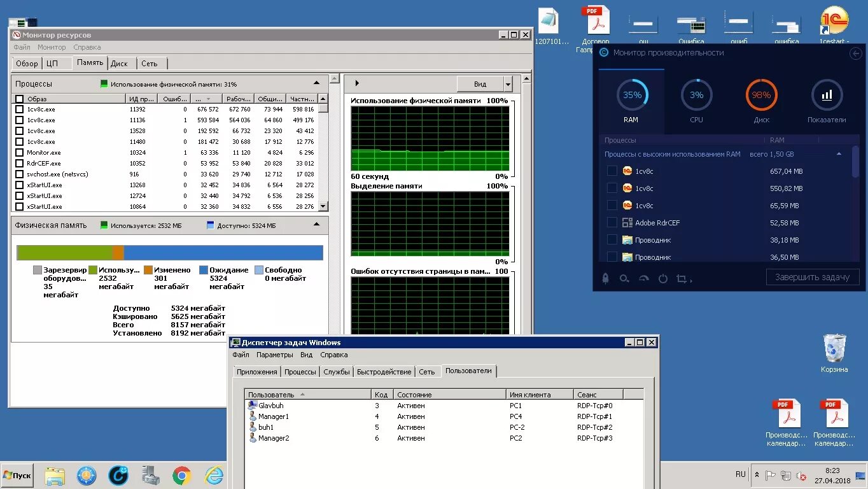Open the Пуск start menu
Viewport: 868px width, 489px height.
coord(17,476)
